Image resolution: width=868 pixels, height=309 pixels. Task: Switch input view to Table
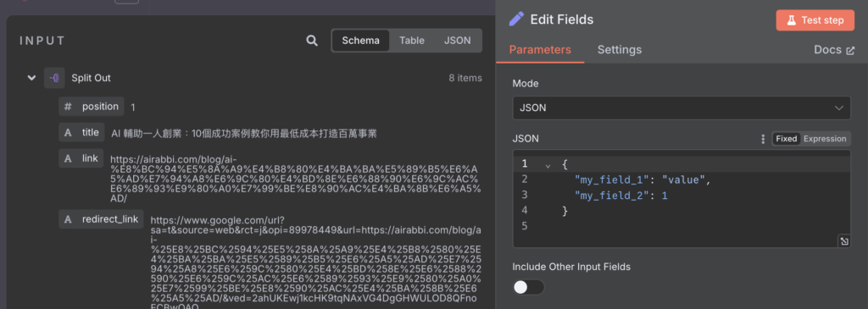412,41
